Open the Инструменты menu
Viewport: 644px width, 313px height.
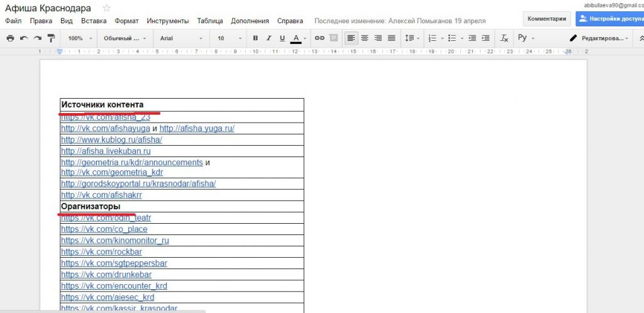click(x=167, y=21)
